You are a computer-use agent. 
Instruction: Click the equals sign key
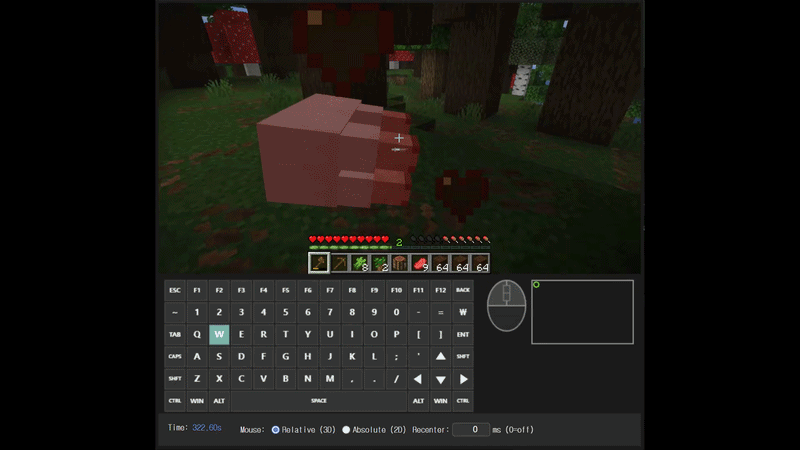point(441,312)
